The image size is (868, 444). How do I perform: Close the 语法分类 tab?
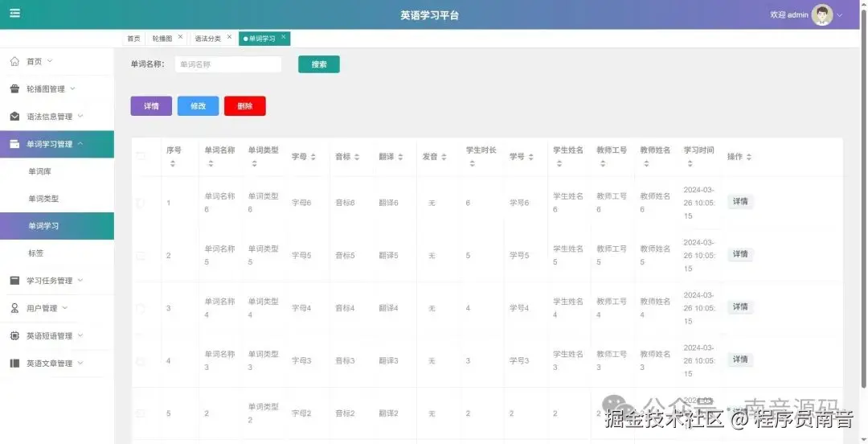[229, 36]
